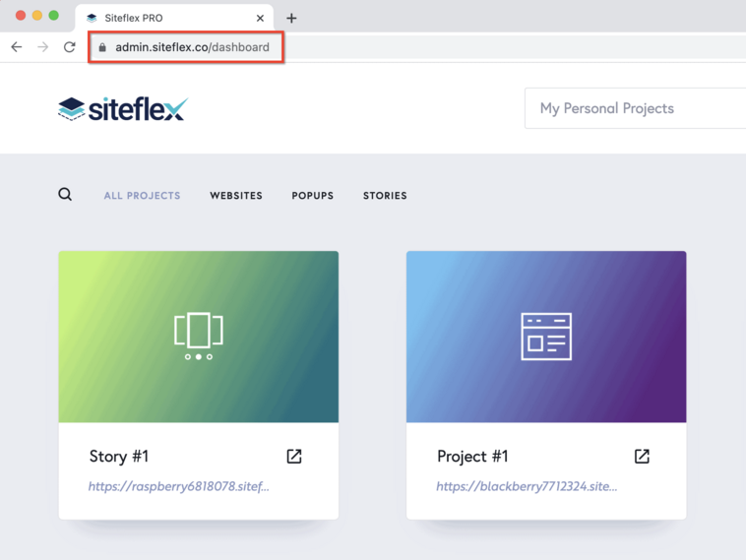Click the website layout icon on purple card
Screen dimensions: 746x560
[x=546, y=337]
